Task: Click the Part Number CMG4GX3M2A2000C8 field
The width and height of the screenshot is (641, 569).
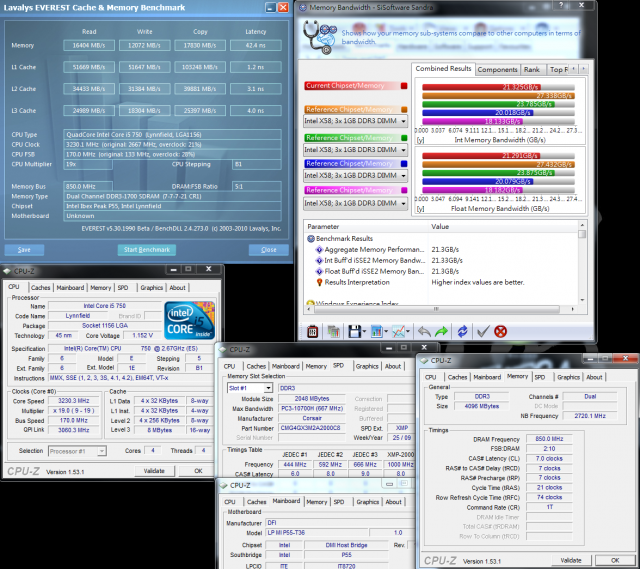Action: pos(312,428)
